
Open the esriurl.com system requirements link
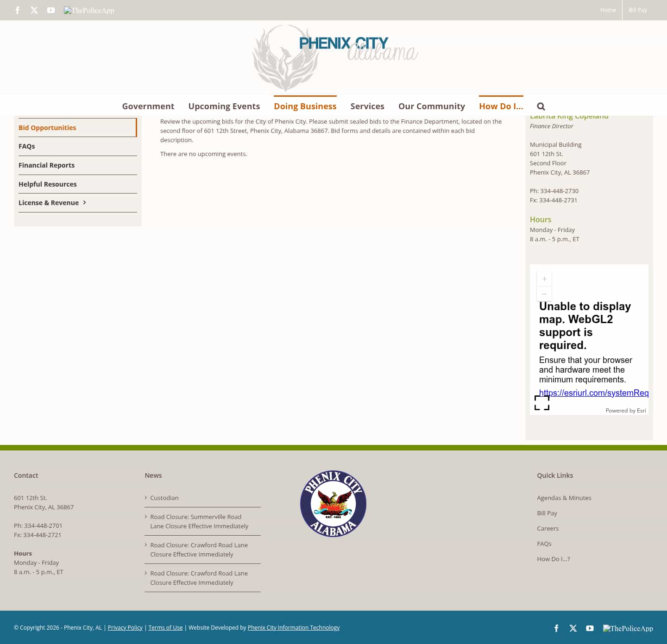(594, 393)
